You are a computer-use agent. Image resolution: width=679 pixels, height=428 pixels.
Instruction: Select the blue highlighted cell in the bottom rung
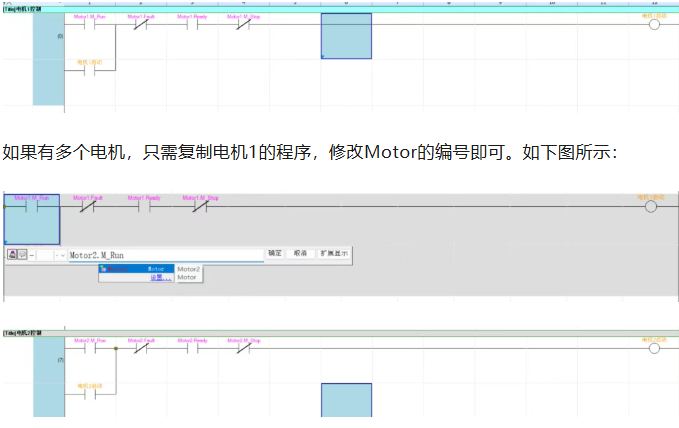coord(346,400)
